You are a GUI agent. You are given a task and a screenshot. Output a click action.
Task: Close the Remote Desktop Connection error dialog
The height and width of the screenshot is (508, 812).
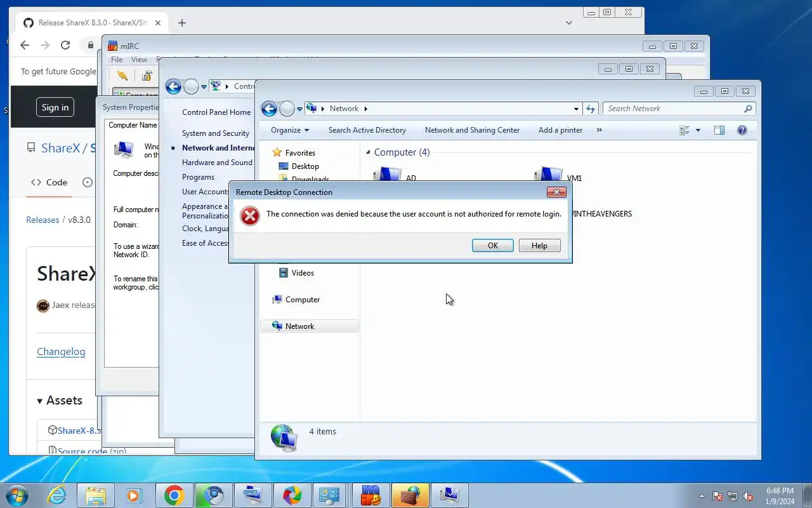556,192
